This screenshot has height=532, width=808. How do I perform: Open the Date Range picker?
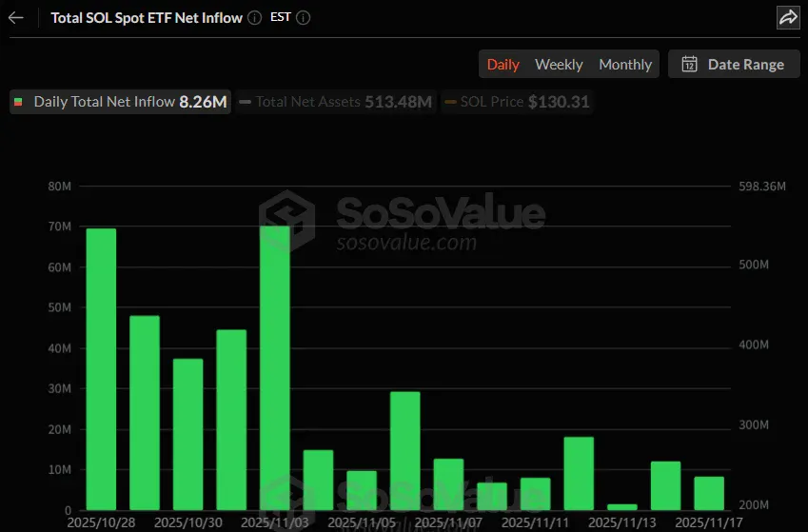tap(734, 65)
